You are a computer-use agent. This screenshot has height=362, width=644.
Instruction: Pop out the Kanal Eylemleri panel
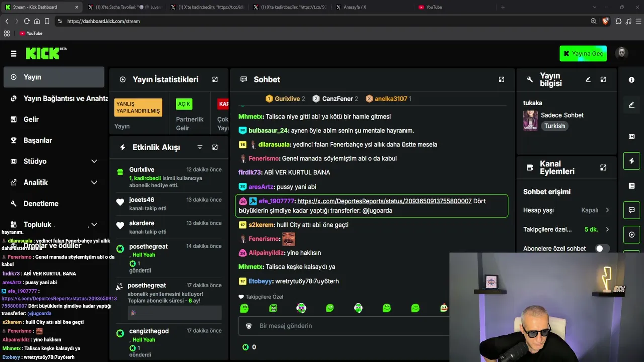603,168
